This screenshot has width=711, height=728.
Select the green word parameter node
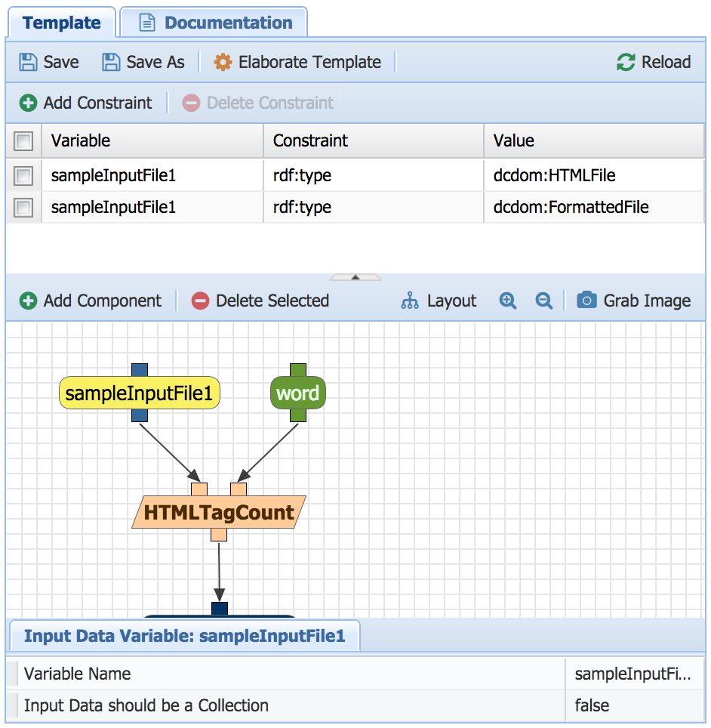(x=297, y=393)
